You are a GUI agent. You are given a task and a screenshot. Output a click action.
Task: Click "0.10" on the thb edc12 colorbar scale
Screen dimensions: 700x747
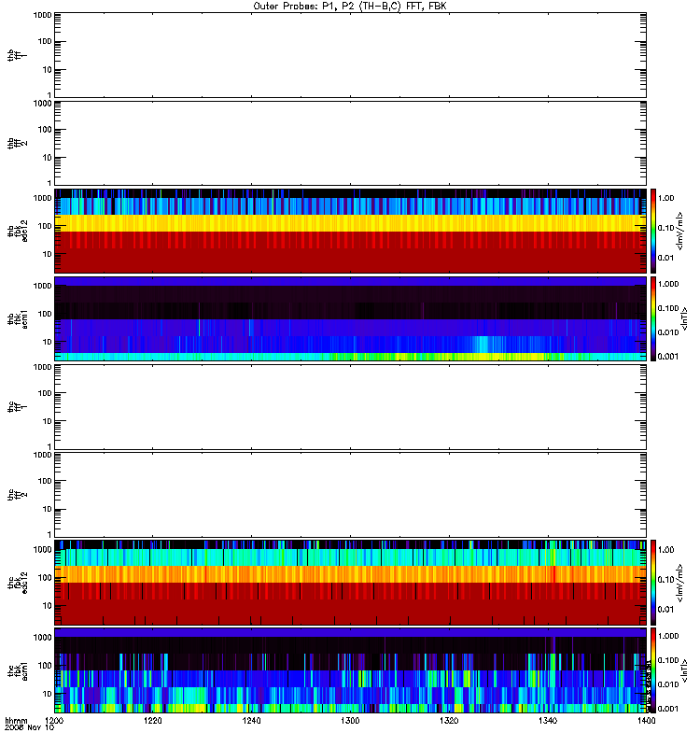pos(665,228)
